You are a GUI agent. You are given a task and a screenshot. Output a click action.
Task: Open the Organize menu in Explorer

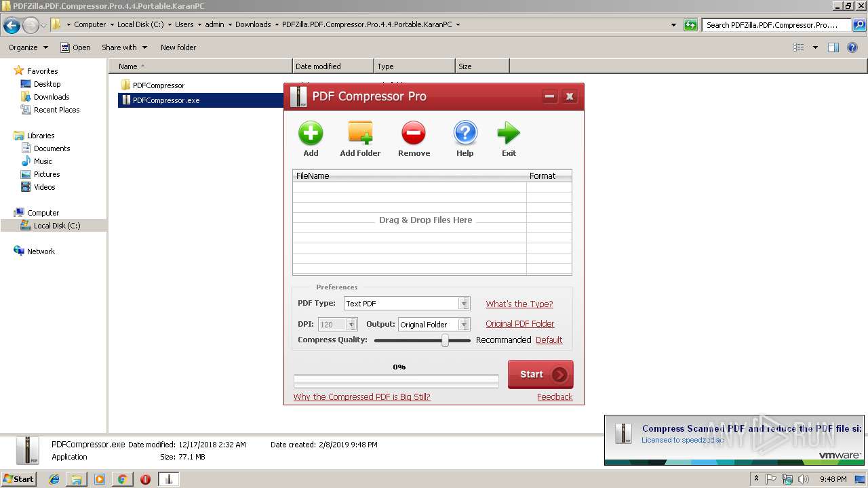pos(28,47)
